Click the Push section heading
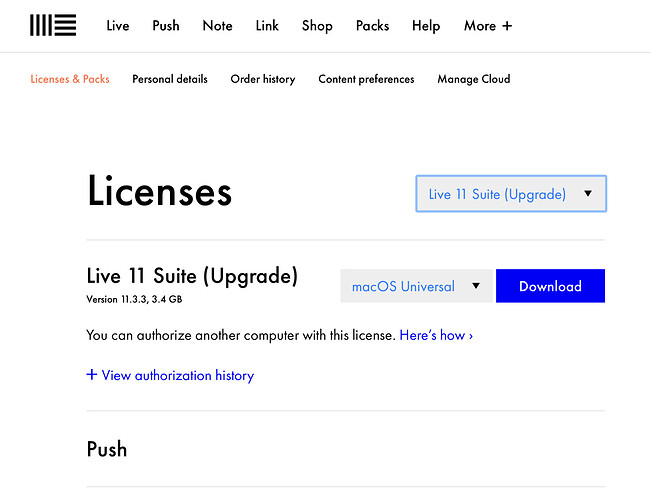Image resolution: width=651 pixels, height=500 pixels. [107, 449]
